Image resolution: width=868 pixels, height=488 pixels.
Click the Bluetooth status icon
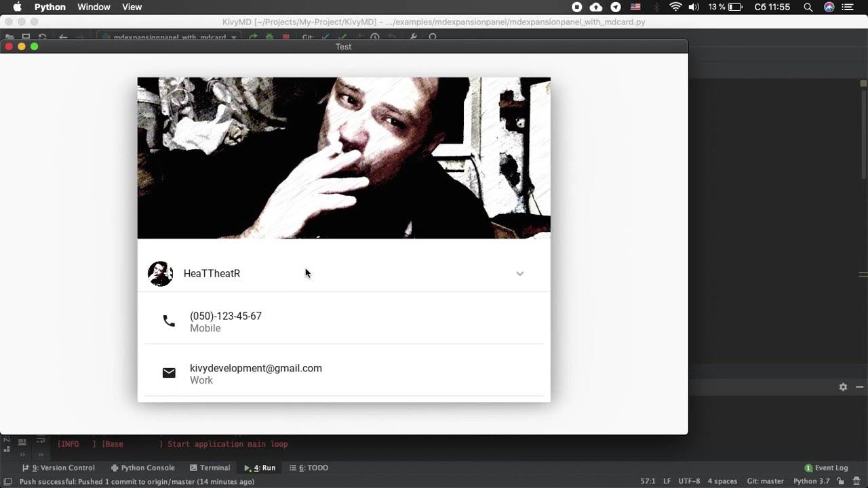(656, 7)
